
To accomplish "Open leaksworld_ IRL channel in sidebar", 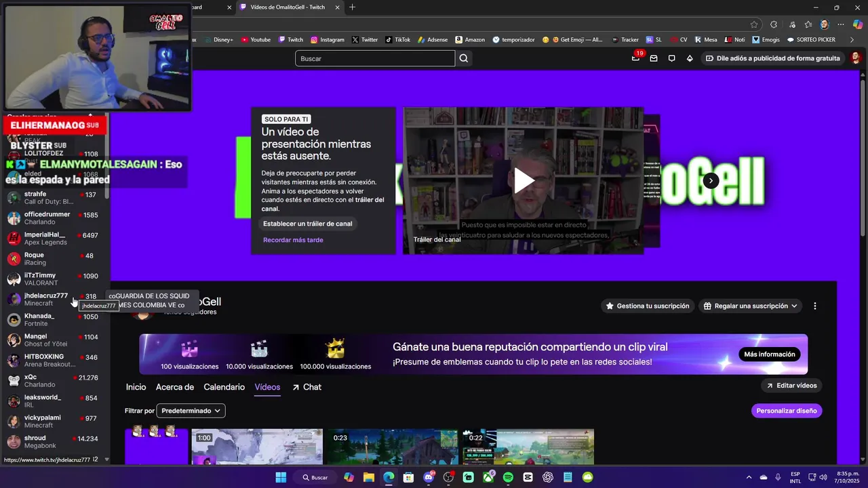I will (54, 401).
